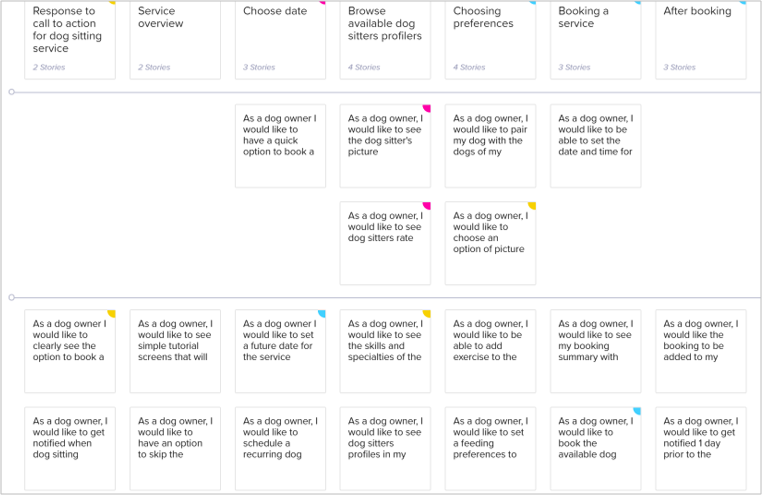Open the quick option to book story card
Viewport: 762px width, 495px height.
tap(280, 146)
